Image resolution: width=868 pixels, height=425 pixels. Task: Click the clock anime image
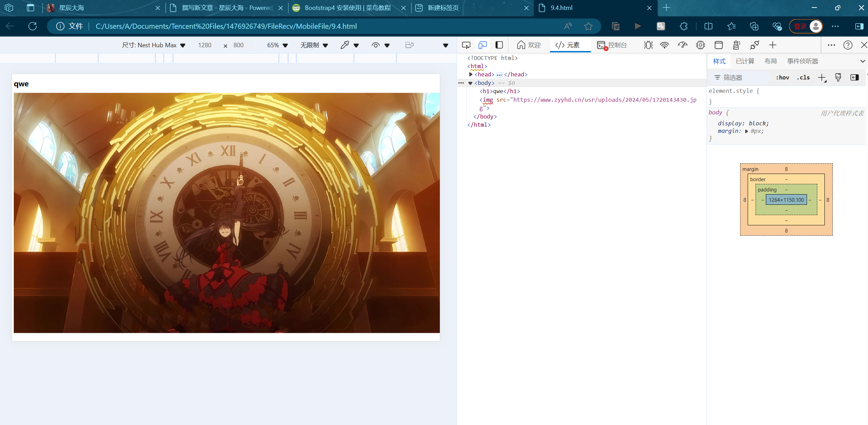(x=227, y=213)
